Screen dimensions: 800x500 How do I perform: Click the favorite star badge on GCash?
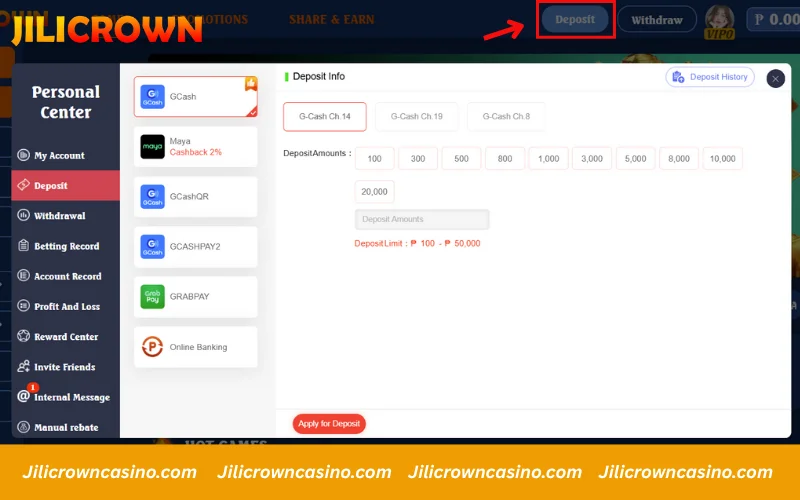click(x=251, y=83)
